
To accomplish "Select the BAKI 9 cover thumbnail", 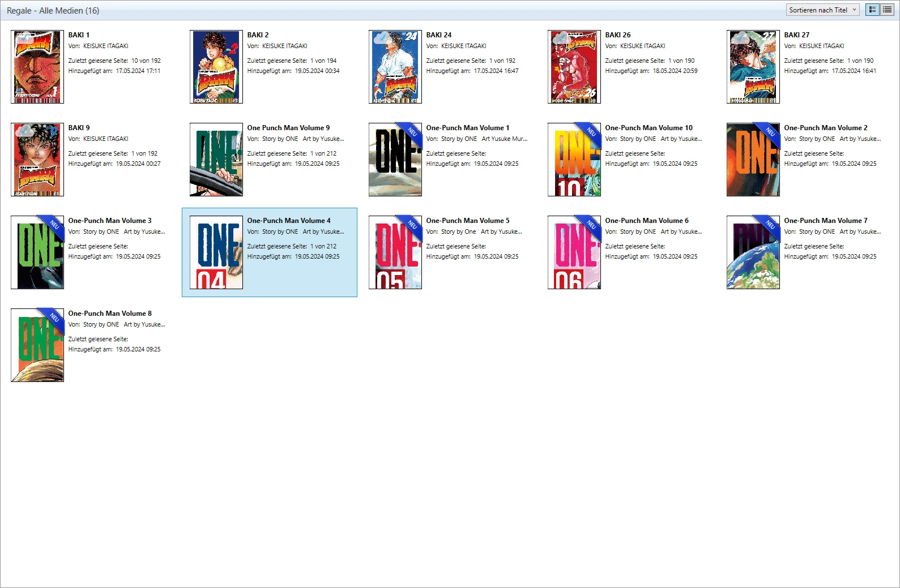I will 37,160.
